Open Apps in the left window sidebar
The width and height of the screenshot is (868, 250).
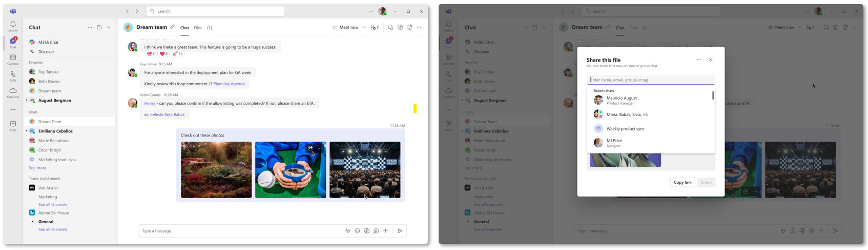pos(13,126)
